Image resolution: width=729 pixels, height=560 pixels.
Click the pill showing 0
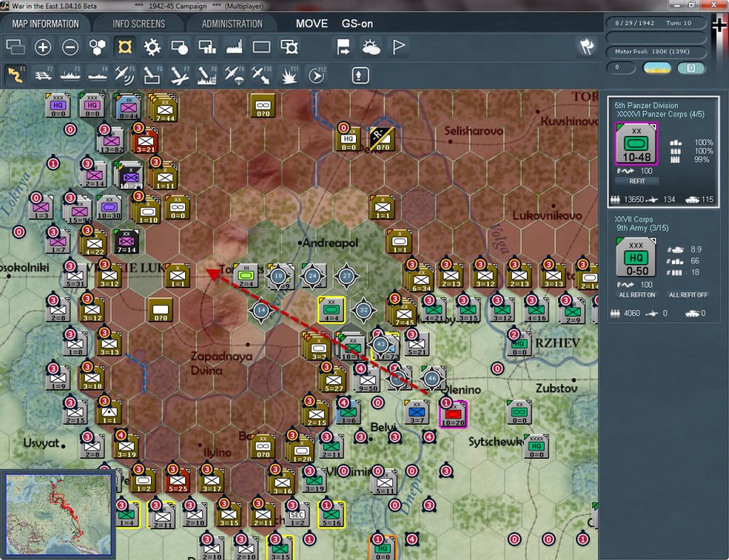click(691, 68)
